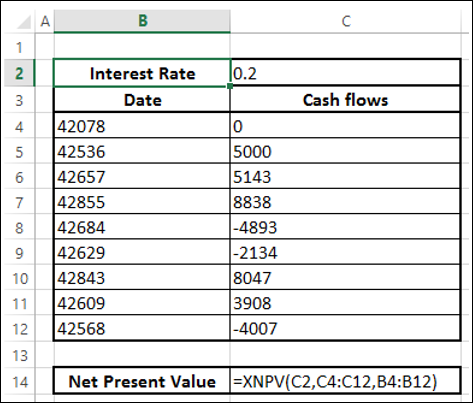Image resolution: width=473 pixels, height=403 pixels.
Task: Click the Interest Rate cell
Action: [x=142, y=73]
